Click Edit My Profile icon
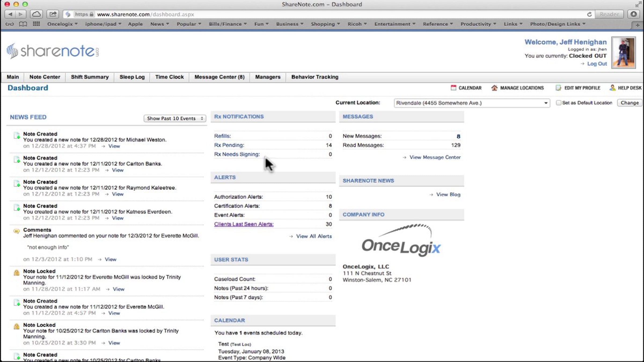Screen dimensions: 644x362 558,88
